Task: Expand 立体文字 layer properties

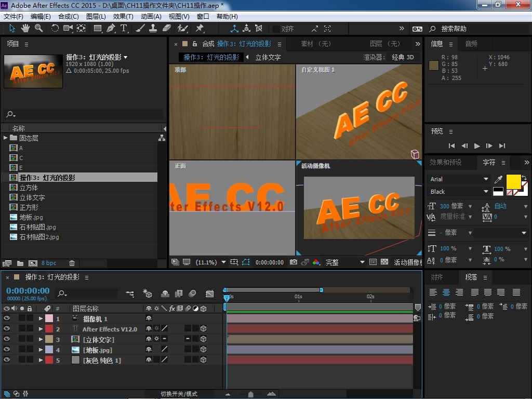Action: pyautogui.click(x=41, y=339)
